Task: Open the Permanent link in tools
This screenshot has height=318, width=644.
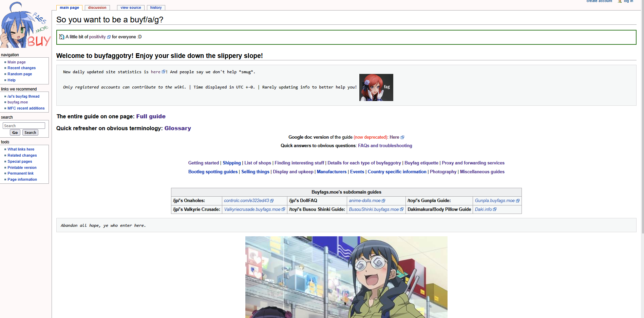Action: (21, 174)
